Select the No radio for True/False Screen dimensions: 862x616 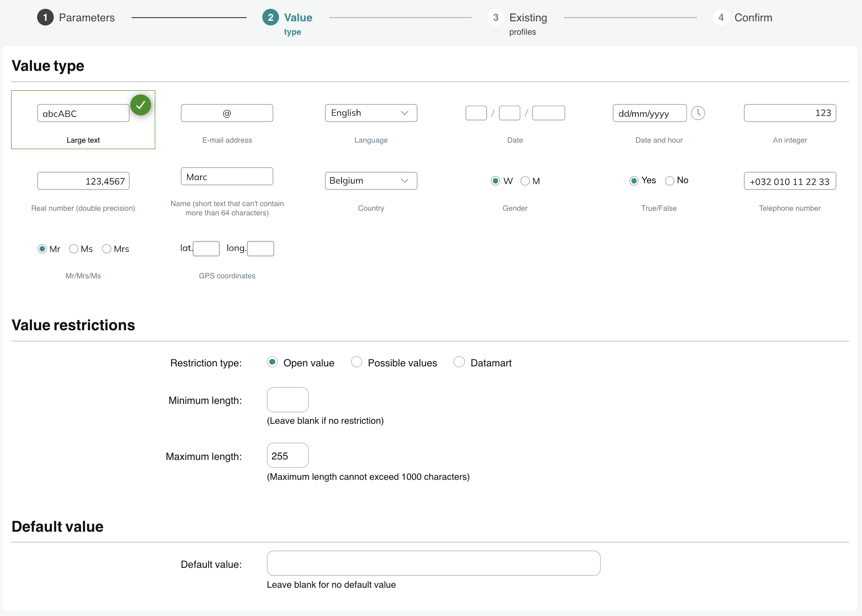670,181
